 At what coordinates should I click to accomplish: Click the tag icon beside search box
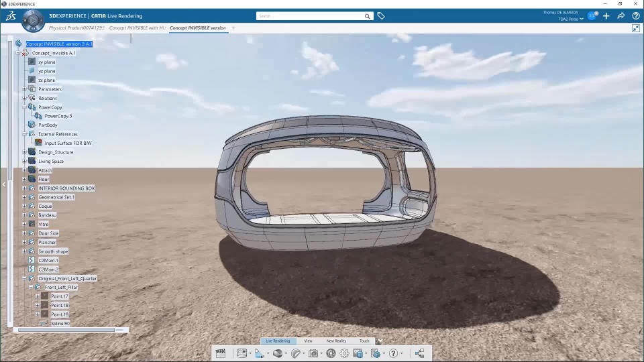(381, 16)
